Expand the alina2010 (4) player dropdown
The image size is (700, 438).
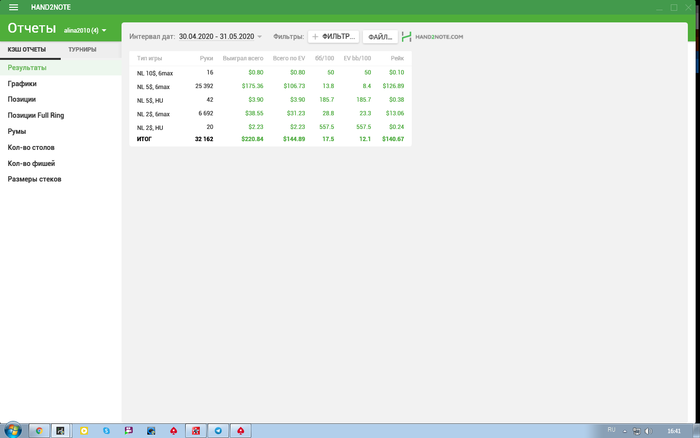[85, 30]
